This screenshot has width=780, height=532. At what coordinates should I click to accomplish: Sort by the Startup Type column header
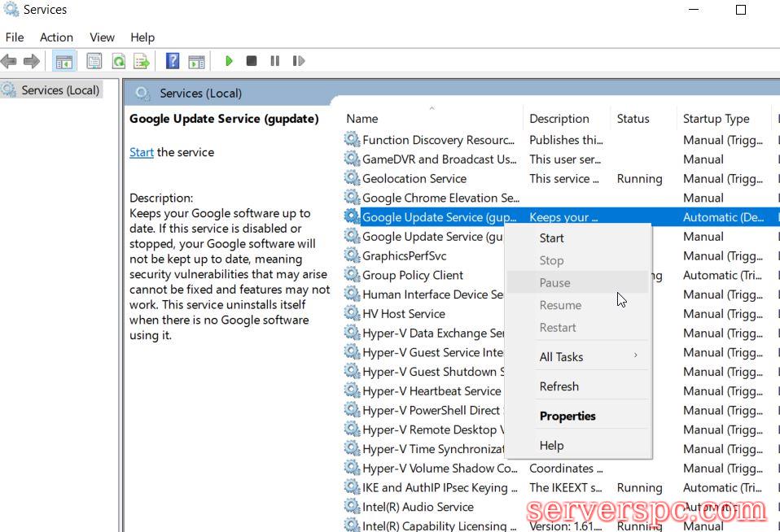click(x=716, y=119)
